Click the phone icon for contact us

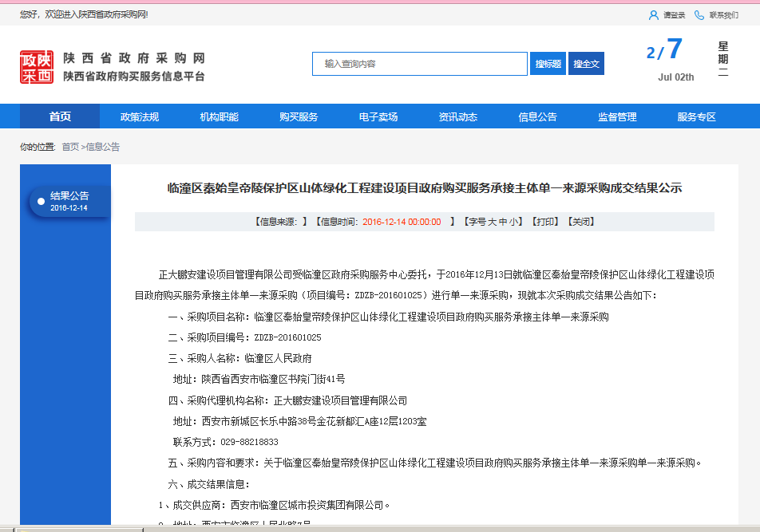[699, 15]
